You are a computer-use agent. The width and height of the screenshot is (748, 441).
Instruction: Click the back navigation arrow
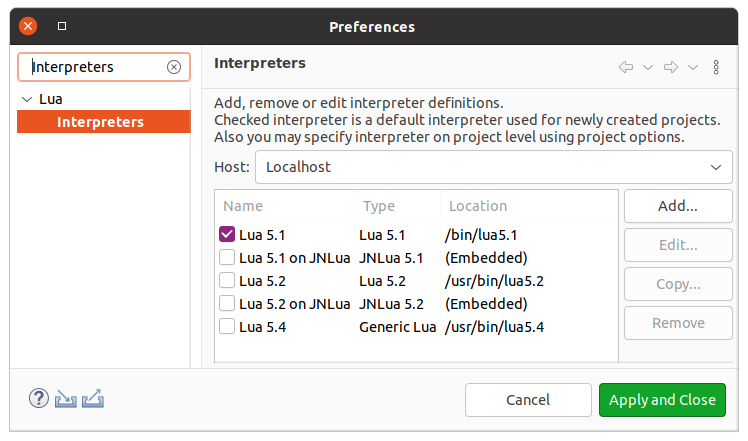point(626,67)
